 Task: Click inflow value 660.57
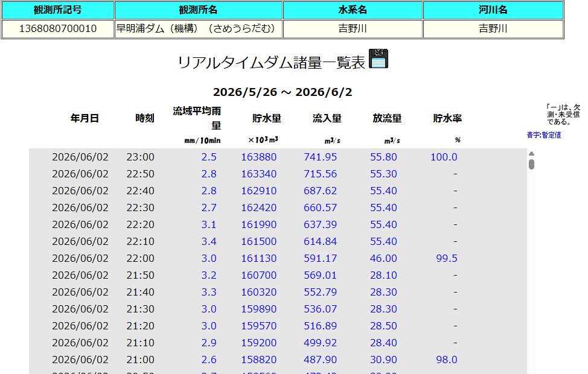[320, 208]
